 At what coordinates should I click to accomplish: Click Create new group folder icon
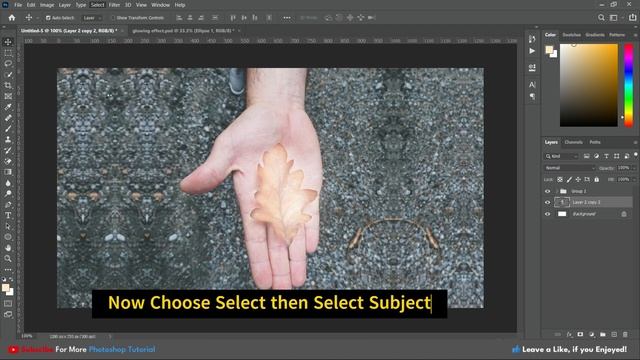click(603, 334)
